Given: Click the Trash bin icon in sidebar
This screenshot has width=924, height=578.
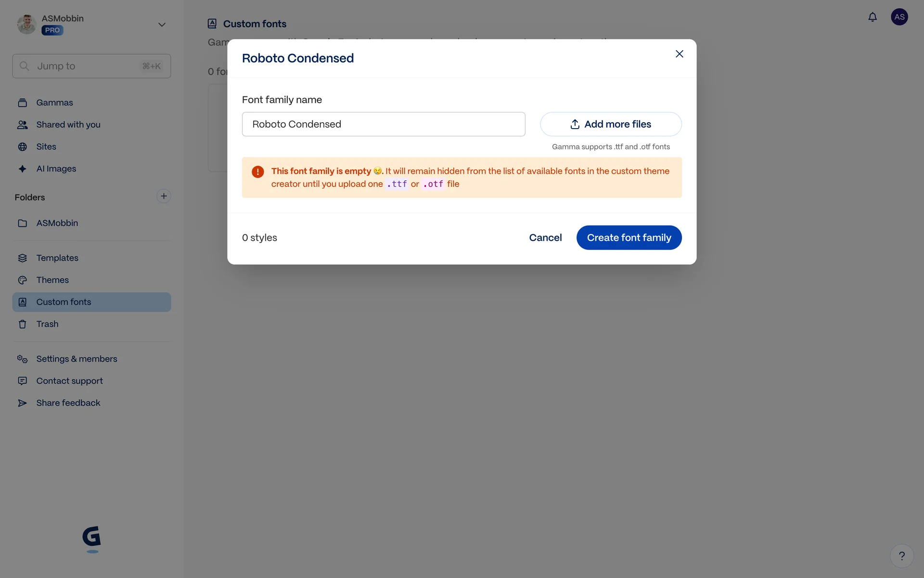Looking at the screenshot, I should [23, 324].
